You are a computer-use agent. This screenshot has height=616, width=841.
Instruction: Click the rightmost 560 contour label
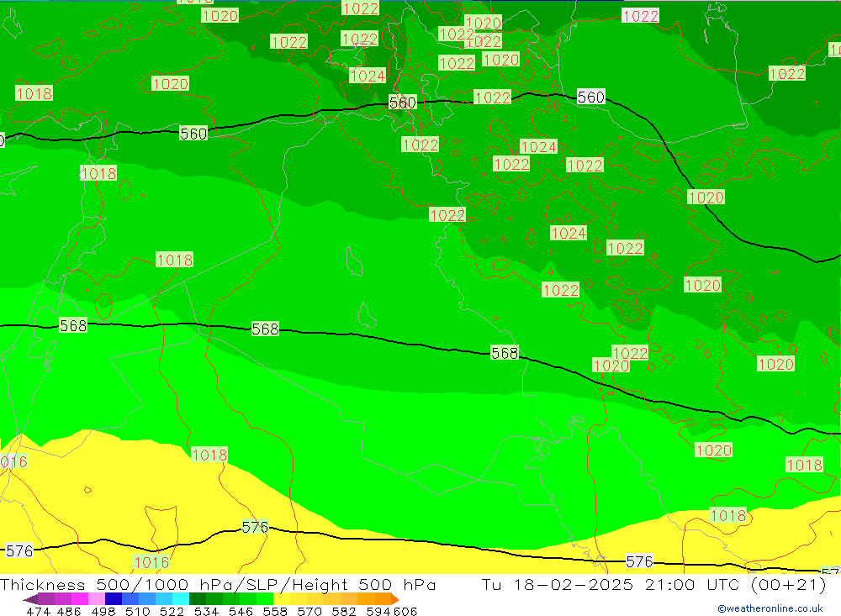point(591,97)
